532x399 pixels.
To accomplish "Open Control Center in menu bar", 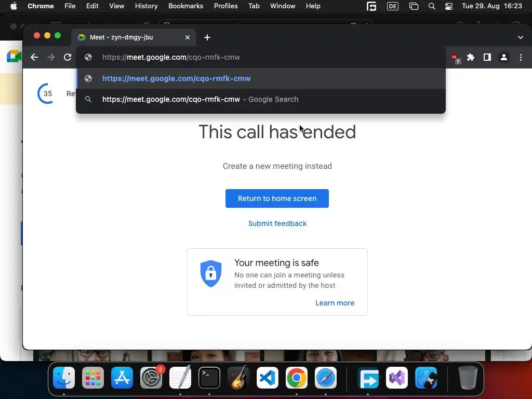I will click(448, 6).
